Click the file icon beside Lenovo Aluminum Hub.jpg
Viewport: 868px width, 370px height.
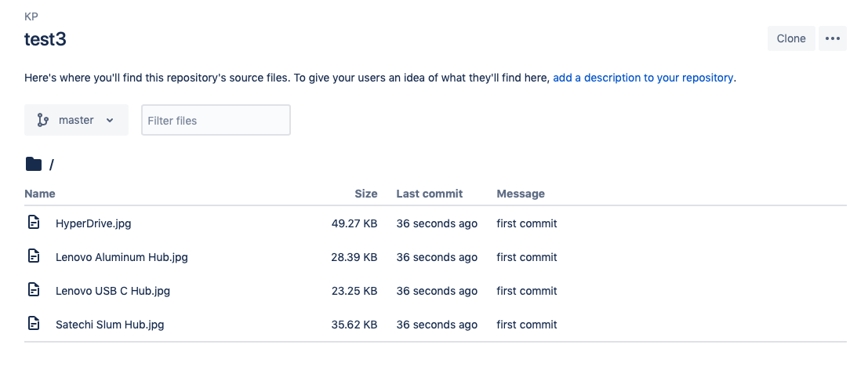click(34, 257)
